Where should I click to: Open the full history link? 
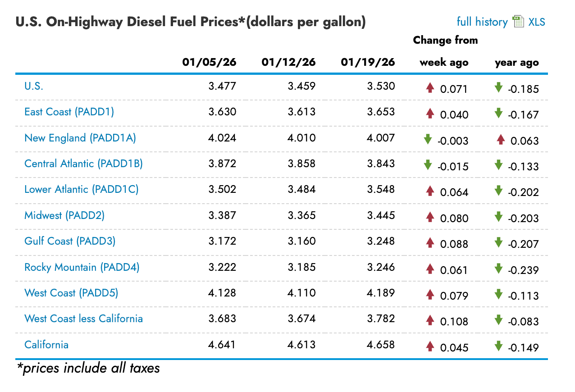(482, 22)
